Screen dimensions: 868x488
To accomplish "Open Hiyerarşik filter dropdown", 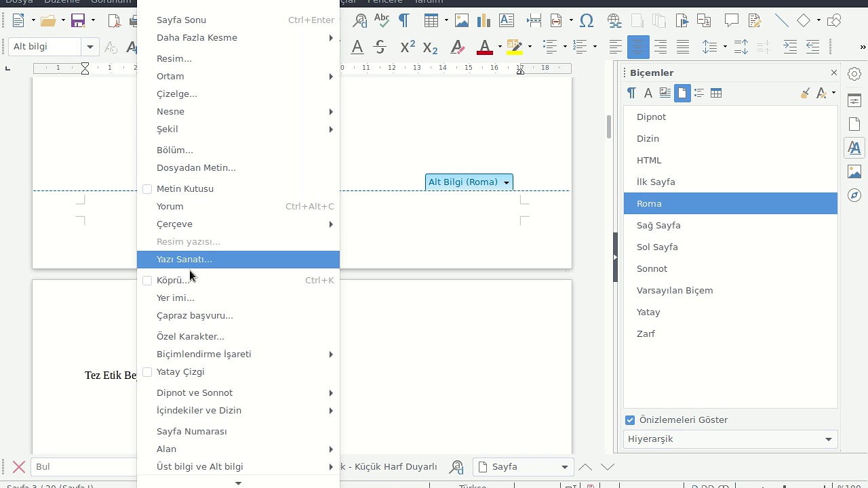I will point(730,439).
